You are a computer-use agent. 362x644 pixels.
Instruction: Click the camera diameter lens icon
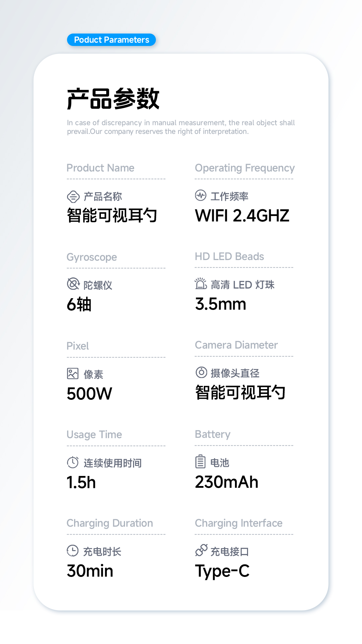click(201, 372)
